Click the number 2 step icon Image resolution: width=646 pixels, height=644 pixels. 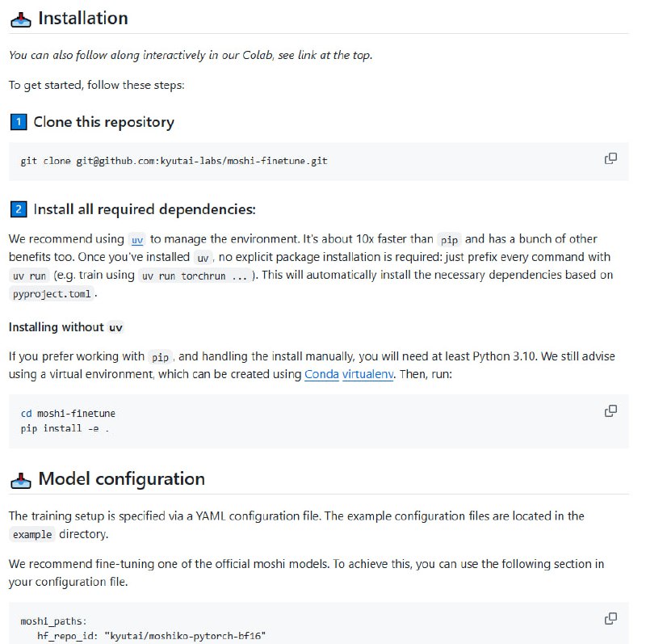click(18, 210)
